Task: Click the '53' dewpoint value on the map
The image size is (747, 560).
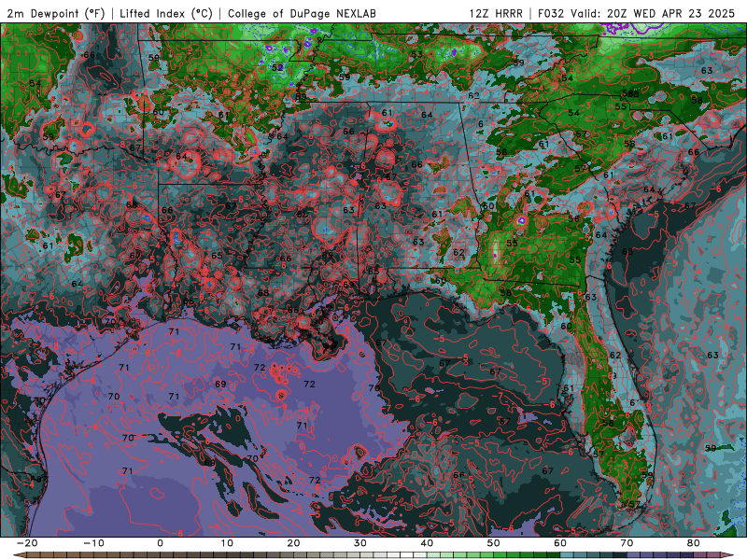Action: (416, 54)
